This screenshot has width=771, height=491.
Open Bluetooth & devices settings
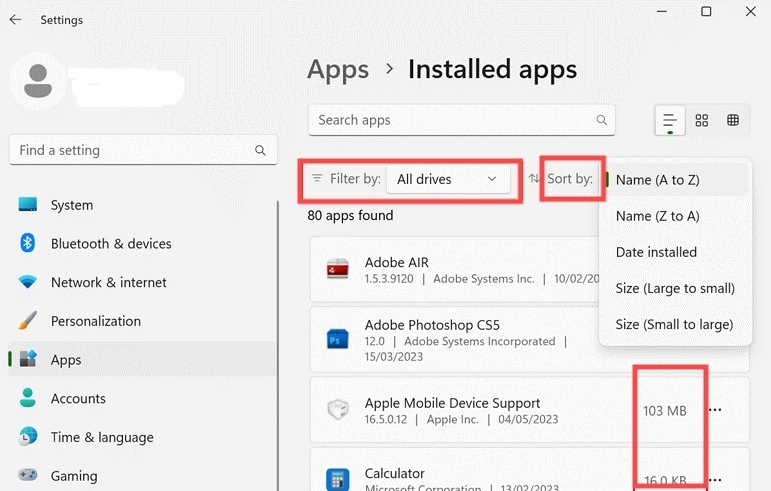[x=143, y=243]
